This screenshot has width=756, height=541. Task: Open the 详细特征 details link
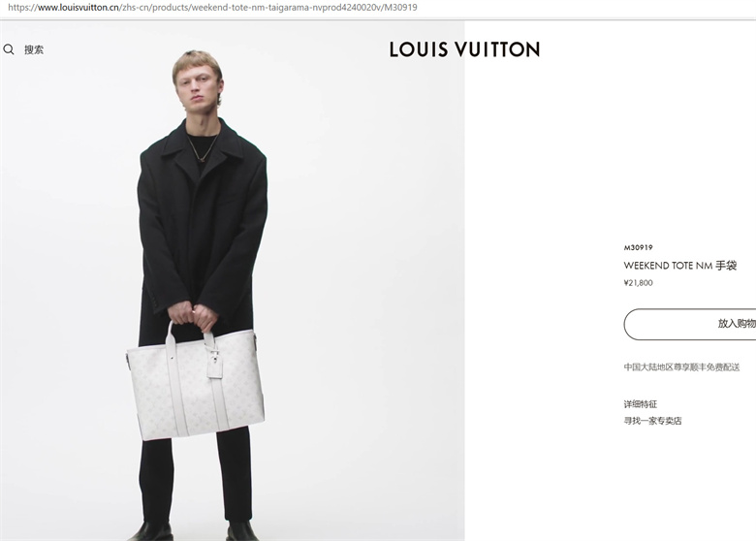pyautogui.click(x=641, y=404)
